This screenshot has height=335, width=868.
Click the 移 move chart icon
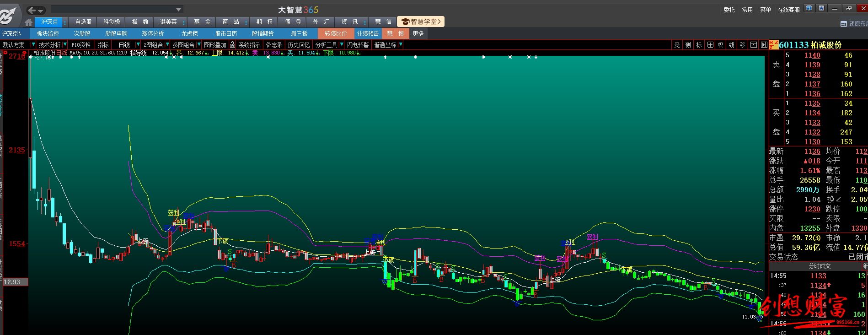[x=743, y=45]
